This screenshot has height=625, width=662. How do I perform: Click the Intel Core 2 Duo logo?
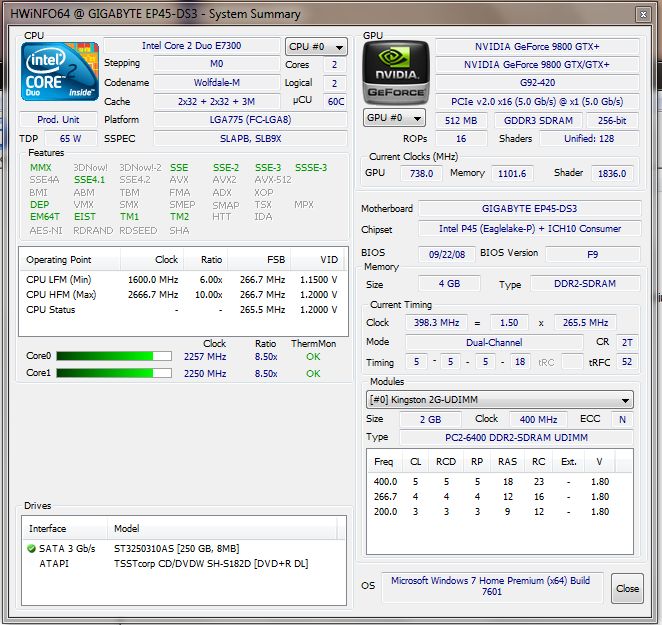pyautogui.click(x=60, y=71)
